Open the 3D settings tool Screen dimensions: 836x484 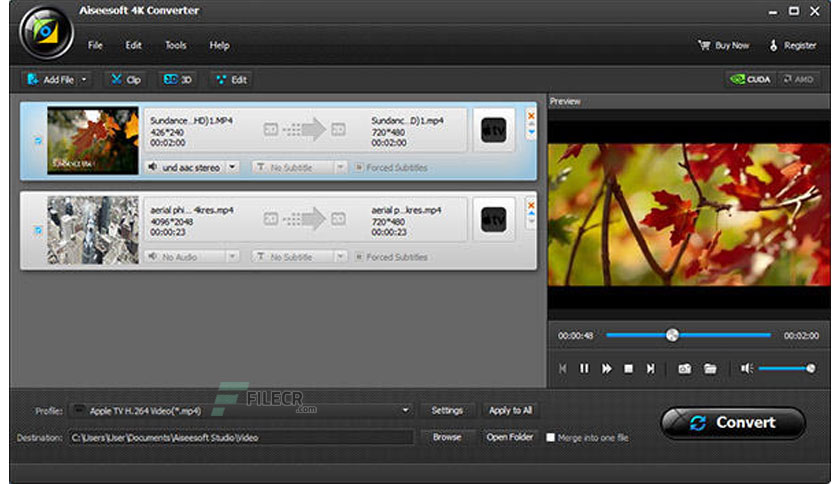coord(178,80)
